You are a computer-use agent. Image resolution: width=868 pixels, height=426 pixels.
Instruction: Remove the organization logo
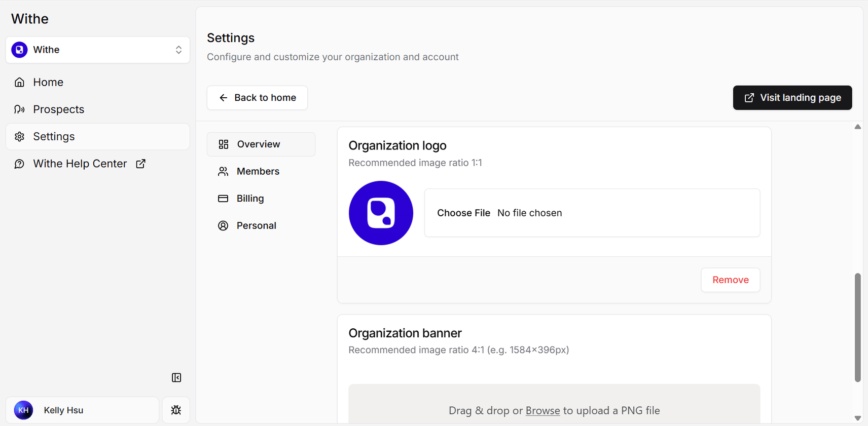[731, 280]
